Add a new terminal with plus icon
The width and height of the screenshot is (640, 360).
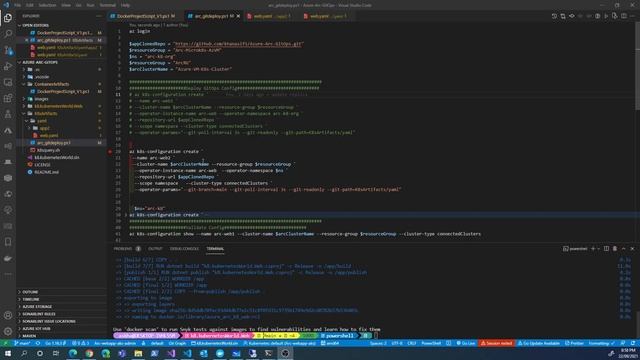(x=593, y=249)
